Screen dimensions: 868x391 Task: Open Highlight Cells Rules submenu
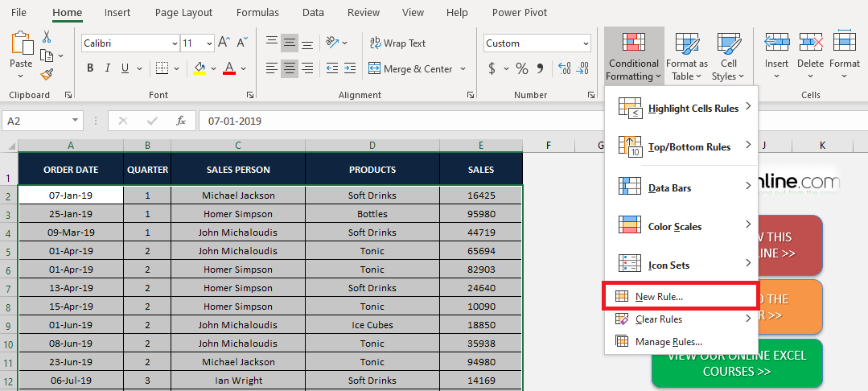pos(681,108)
